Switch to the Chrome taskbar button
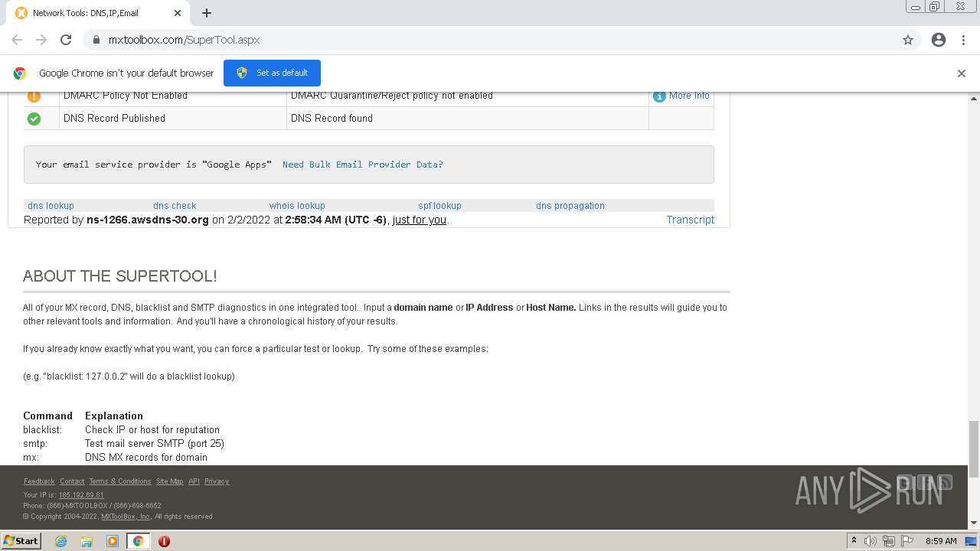 pos(139,541)
